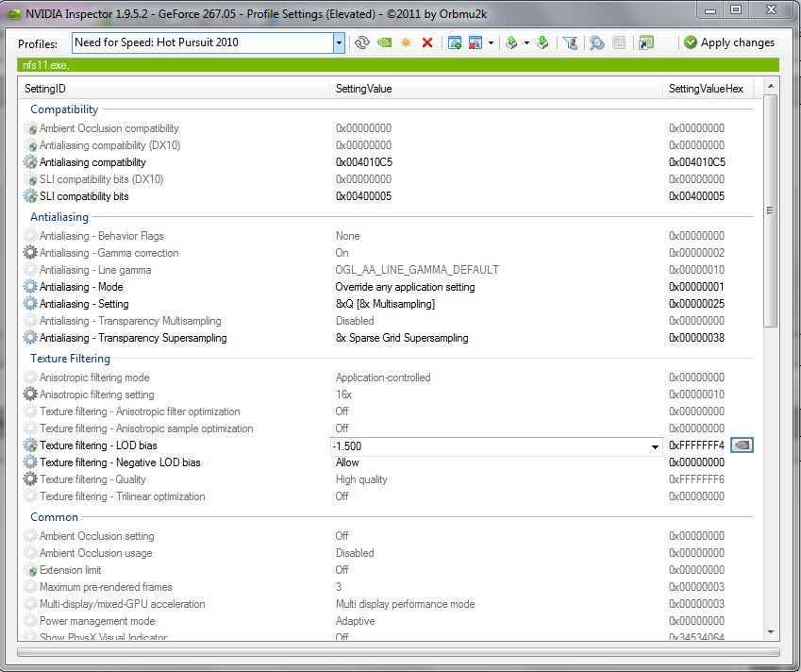Collapse the Texture Filtering group header

[70, 359]
